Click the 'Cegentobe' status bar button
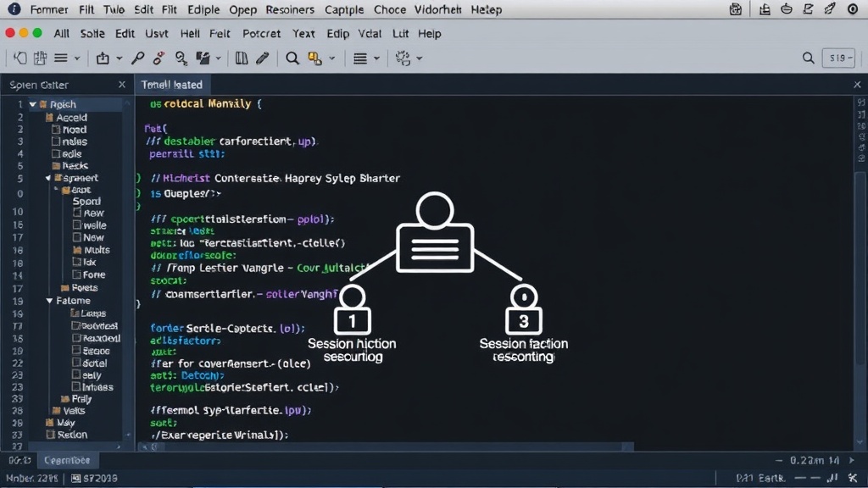This screenshot has height=488, width=868. [x=67, y=460]
